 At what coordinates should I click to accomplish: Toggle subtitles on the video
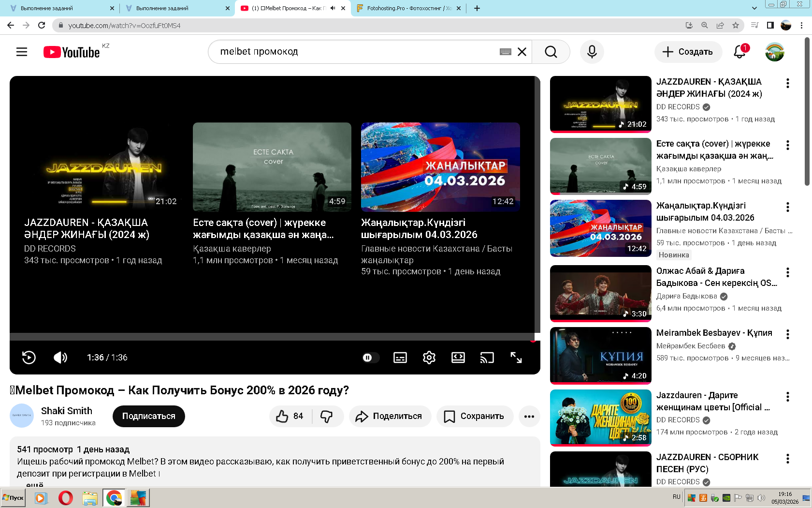click(x=400, y=358)
